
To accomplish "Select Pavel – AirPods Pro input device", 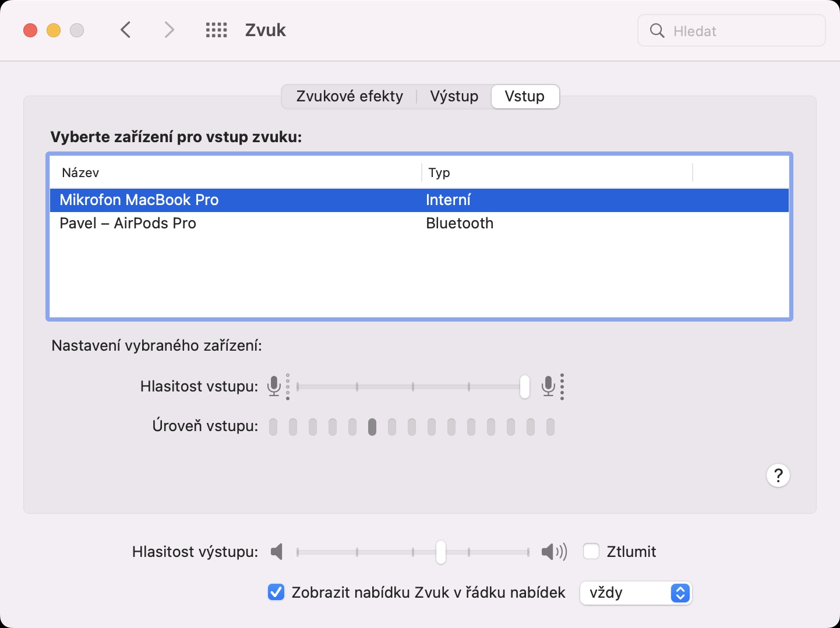I will click(x=128, y=223).
